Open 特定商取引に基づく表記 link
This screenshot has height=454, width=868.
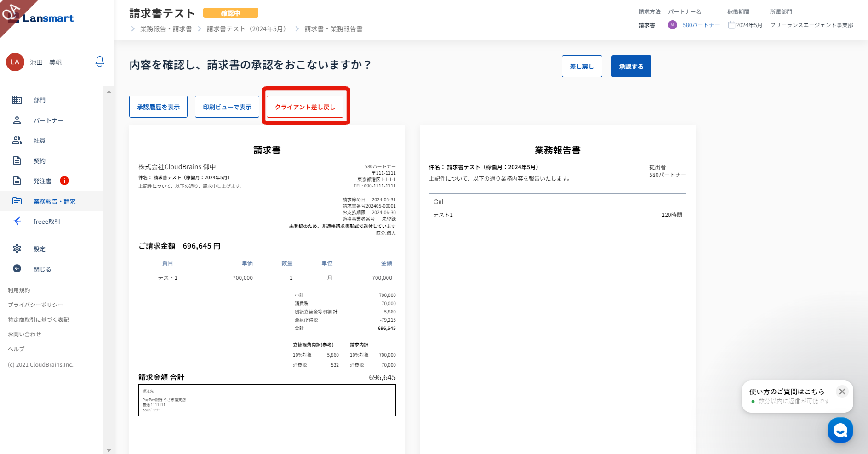38,320
